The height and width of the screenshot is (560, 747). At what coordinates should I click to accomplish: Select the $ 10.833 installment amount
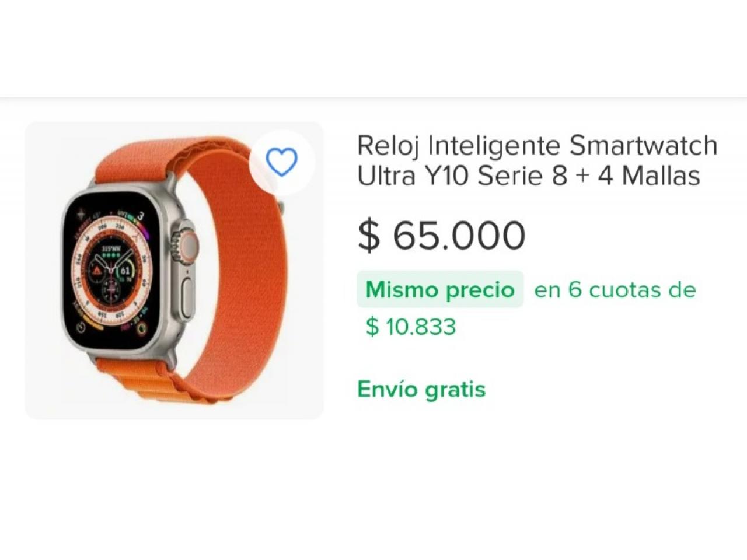(411, 327)
